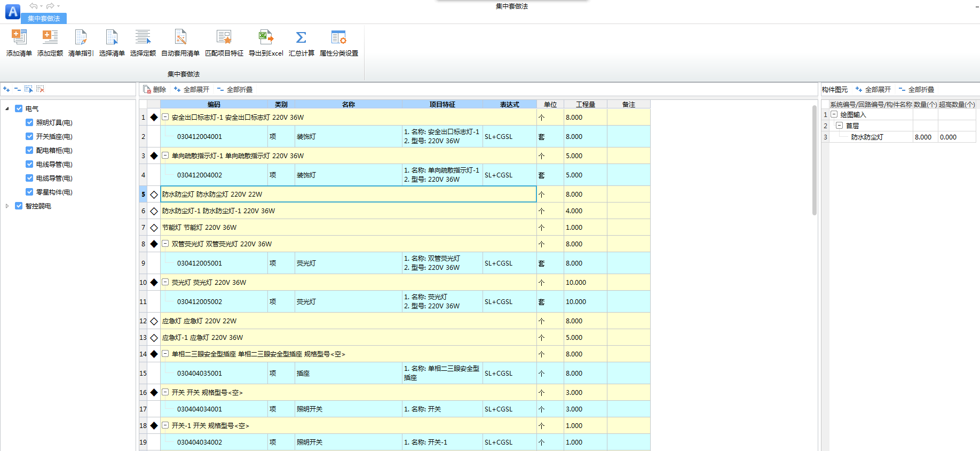
Task: Click the 删除 button
Action: (155, 89)
